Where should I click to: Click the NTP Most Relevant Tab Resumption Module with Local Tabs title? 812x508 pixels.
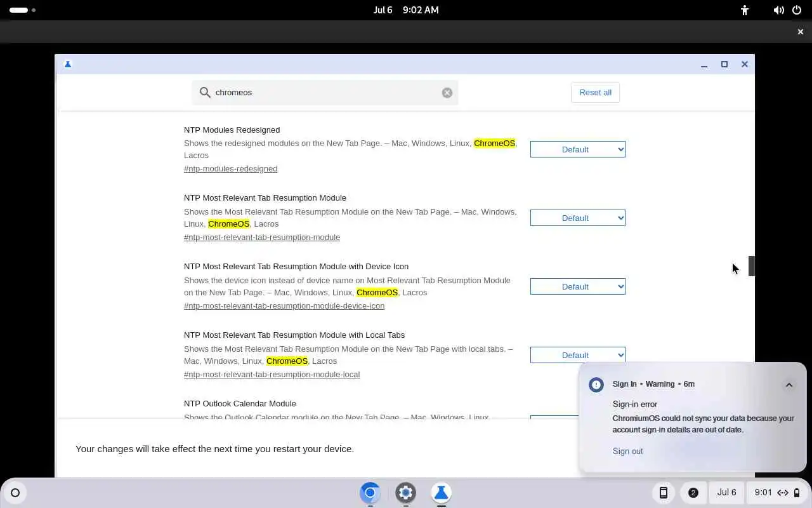(294, 335)
